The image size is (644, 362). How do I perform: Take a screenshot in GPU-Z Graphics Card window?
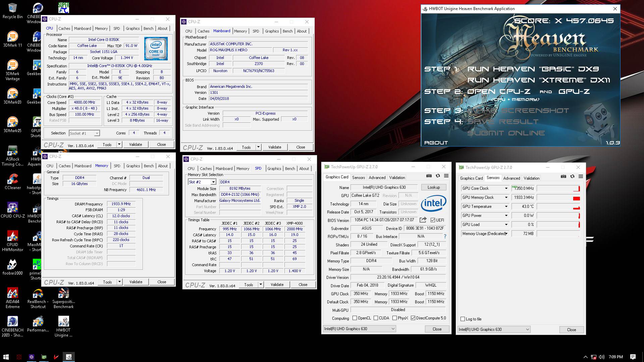pyautogui.click(x=429, y=176)
